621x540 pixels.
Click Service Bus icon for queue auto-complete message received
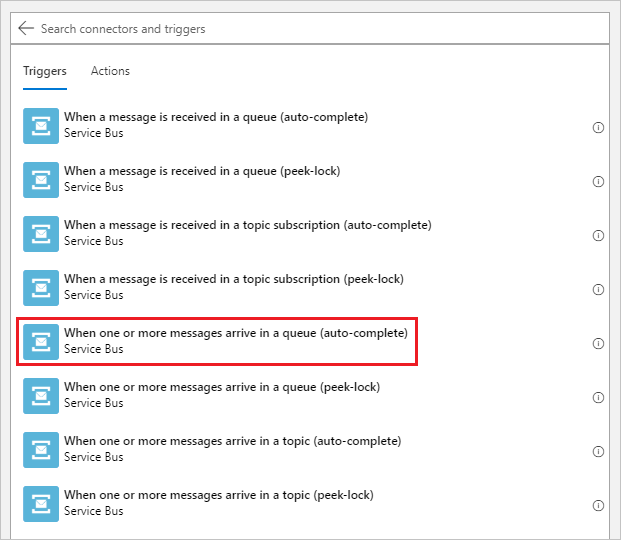pos(41,126)
